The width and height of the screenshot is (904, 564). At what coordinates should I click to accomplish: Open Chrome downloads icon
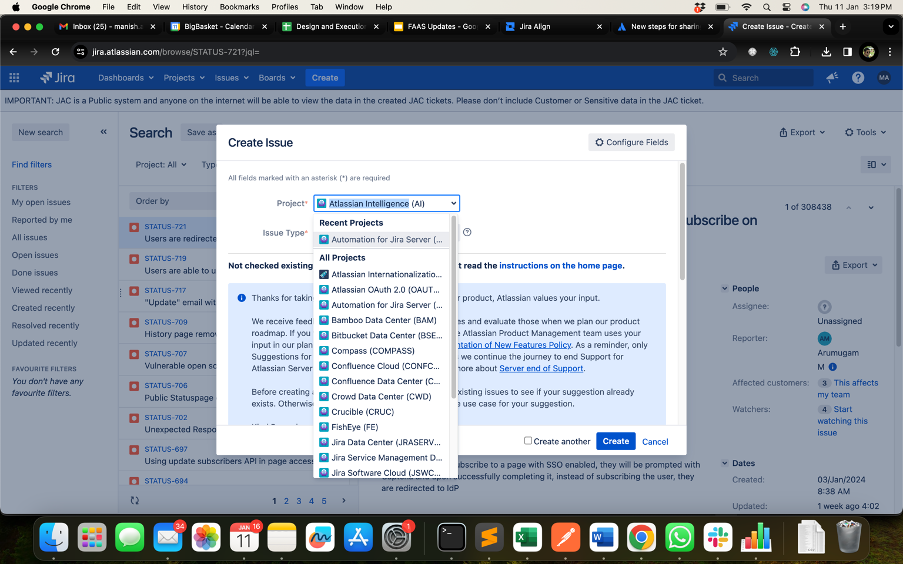click(826, 52)
